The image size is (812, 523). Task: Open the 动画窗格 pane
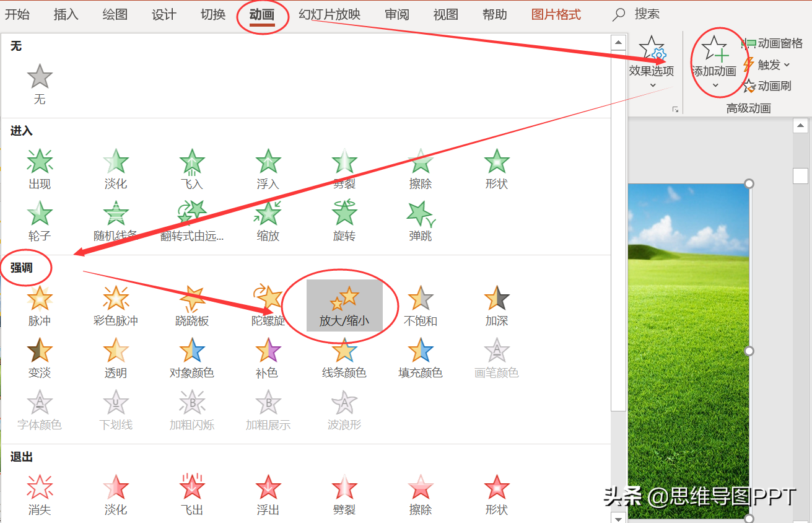pos(773,43)
